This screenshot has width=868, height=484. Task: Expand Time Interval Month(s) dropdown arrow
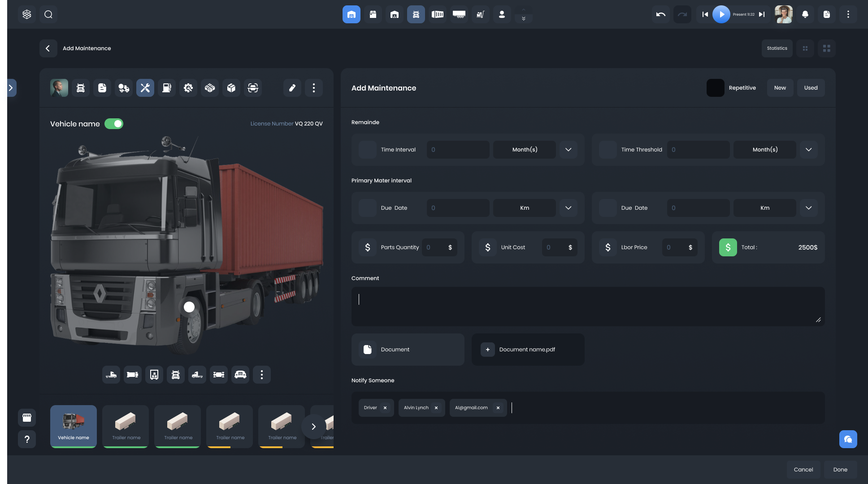point(569,150)
